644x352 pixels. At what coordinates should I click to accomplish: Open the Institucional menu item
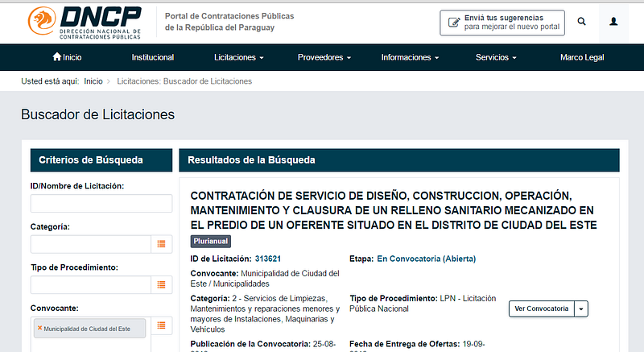coord(153,57)
